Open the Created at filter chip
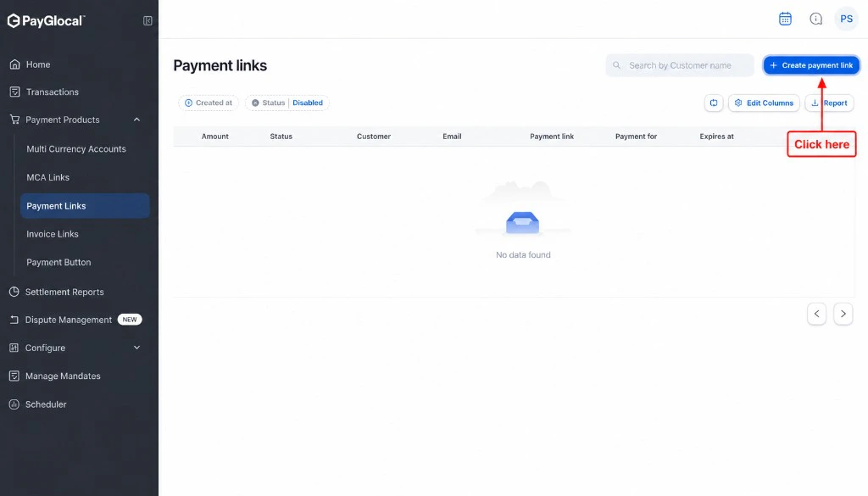Screen dimensions: 868x496 [x=209, y=103]
